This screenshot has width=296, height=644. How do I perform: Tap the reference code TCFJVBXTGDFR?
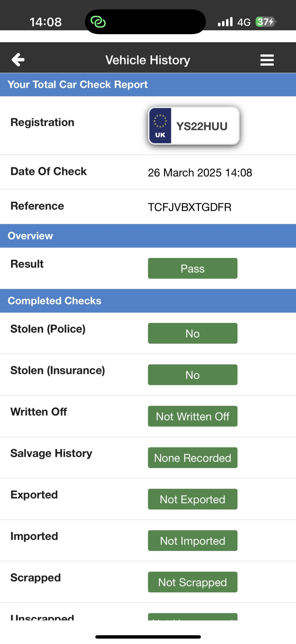point(190,207)
